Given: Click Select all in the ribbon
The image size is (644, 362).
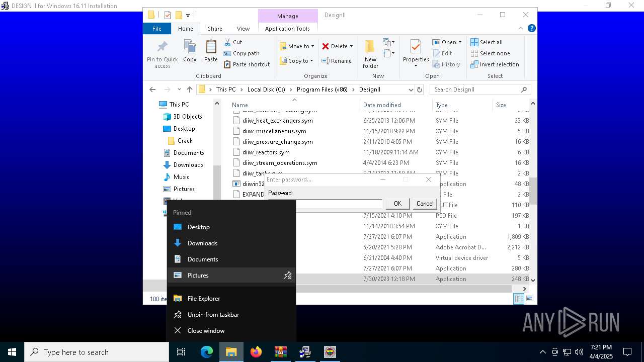Looking at the screenshot, I should click(x=487, y=42).
